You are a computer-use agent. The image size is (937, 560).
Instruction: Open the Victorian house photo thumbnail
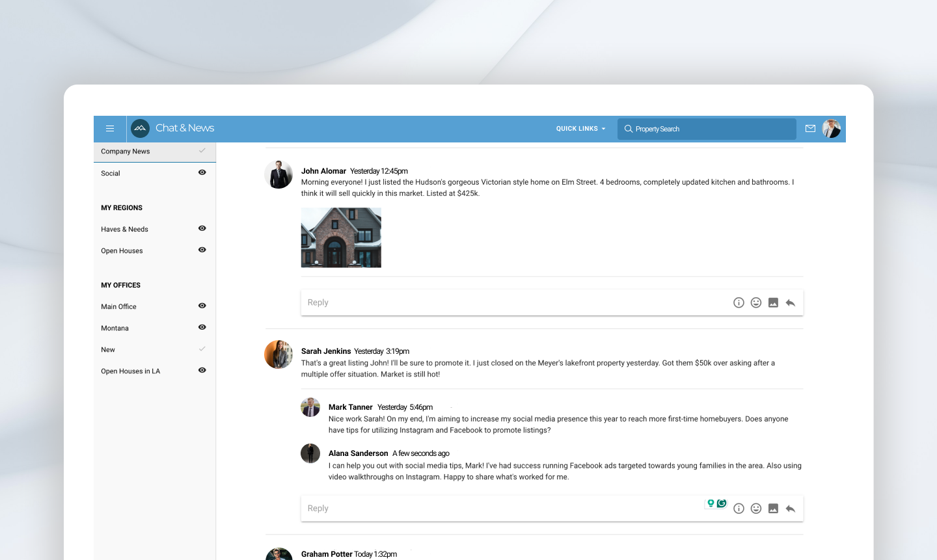[341, 237]
